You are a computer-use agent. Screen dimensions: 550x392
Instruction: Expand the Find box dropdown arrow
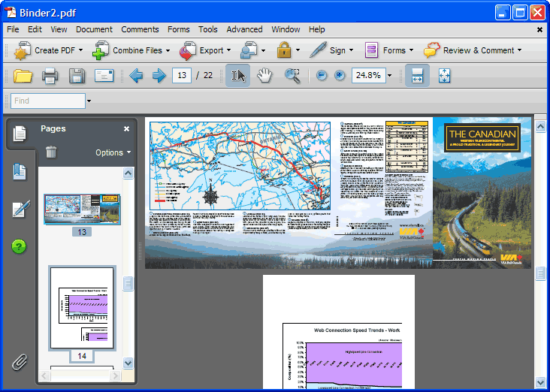(x=89, y=101)
